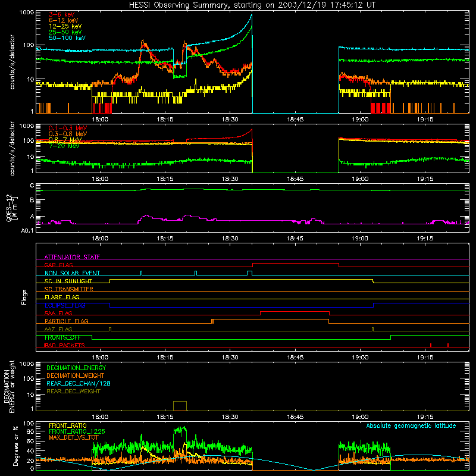The width and height of the screenshot is (476, 476).
Task: Click the 18:30 tick under the decimation plot
Action: tap(230, 417)
